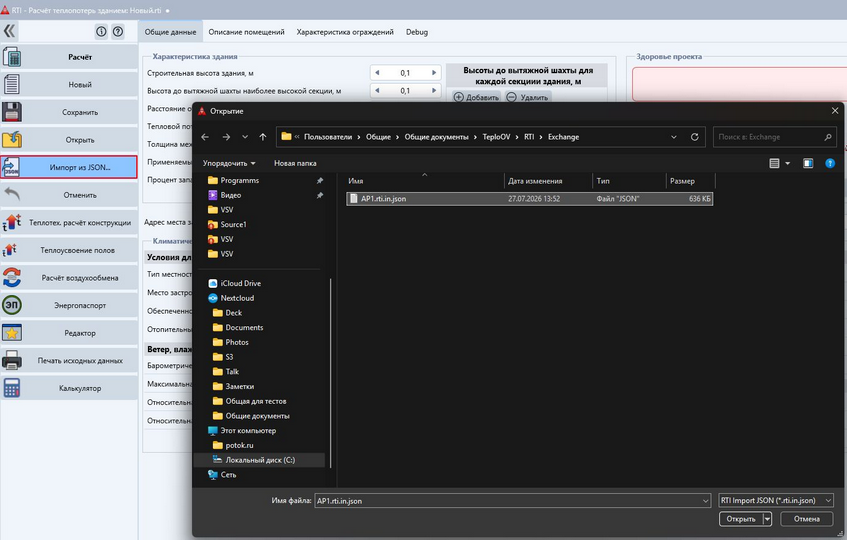Image resolution: width=847 pixels, height=540 pixels.
Task: Click the AP1.rti.in.json file icon
Action: click(x=354, y=199)
